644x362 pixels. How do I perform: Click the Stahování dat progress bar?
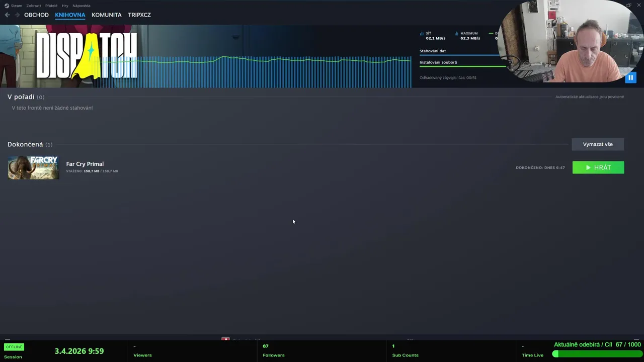459,55
